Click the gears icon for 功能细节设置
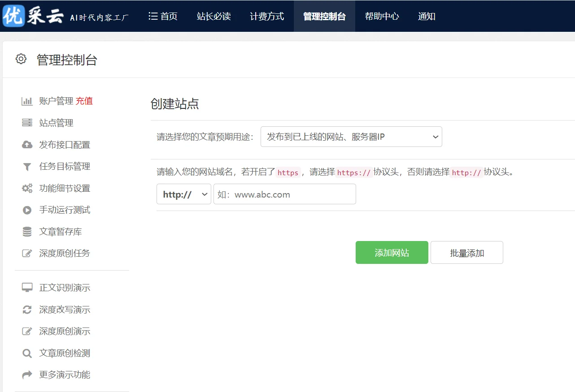Viewport: 575px width, 392px height. (27, 188)
